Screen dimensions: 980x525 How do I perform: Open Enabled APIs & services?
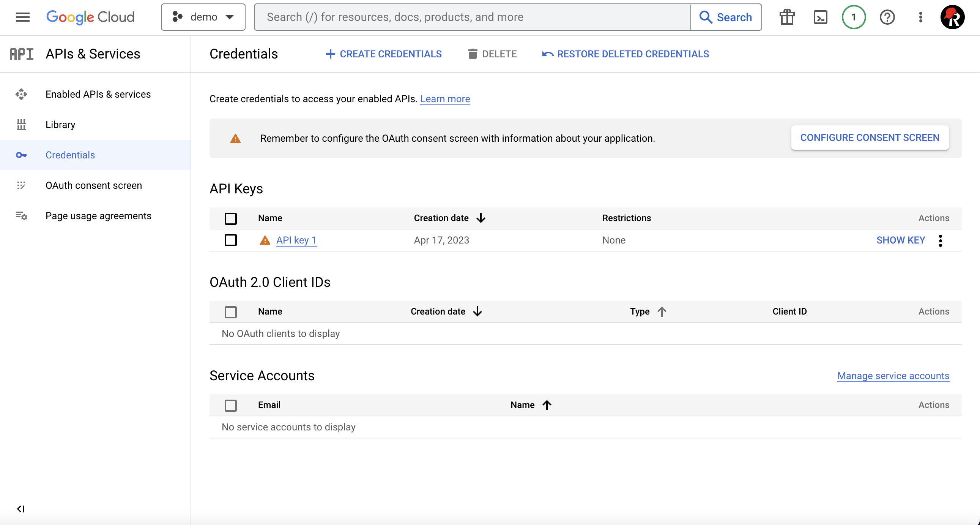pos(98,94)
